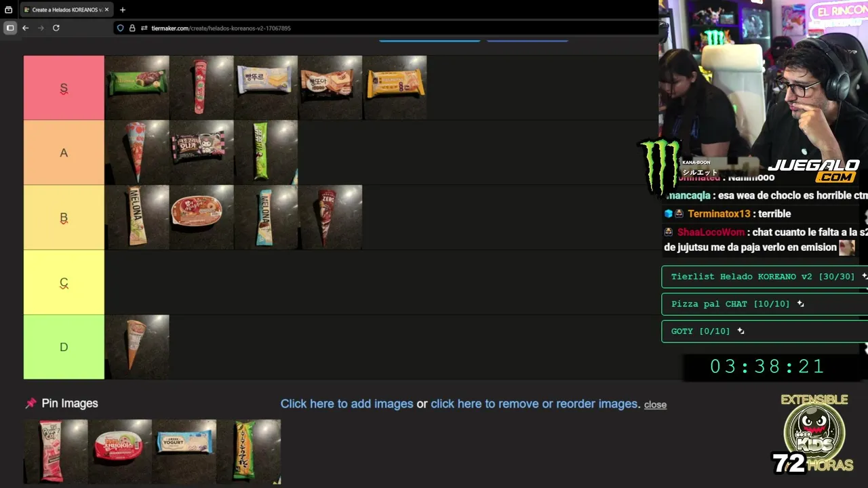Select the A tier orange label

tap(64, 152)
